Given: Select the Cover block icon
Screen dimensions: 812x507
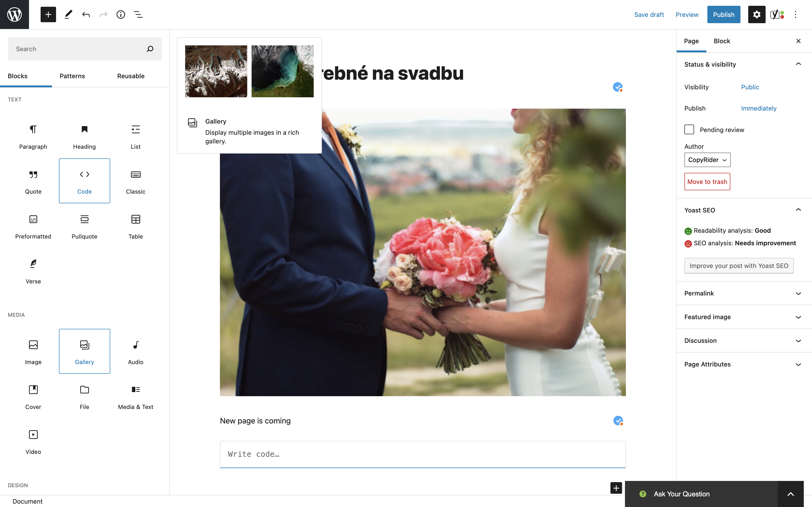Looking at the screenshot, I should point(33,396).
